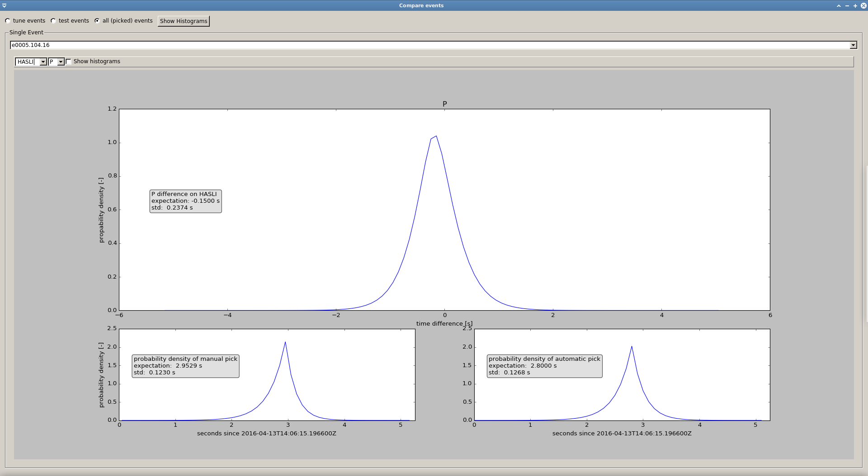Select "all (picked) events" radio button

(x=97, y=21)
